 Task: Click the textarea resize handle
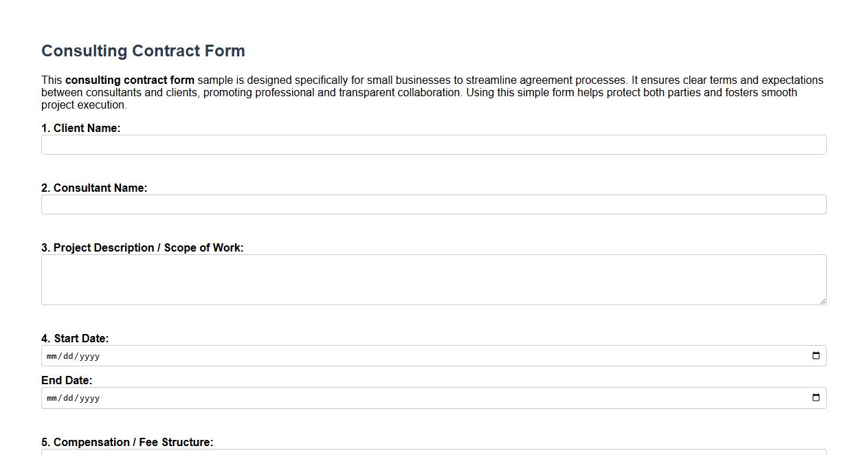click(x=823, y=301)
